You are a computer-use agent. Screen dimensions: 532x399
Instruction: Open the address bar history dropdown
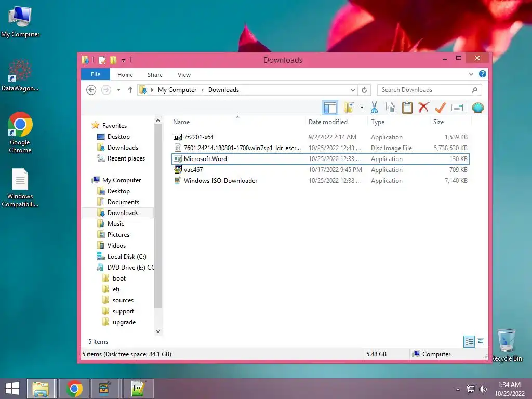tap(353, 90)
